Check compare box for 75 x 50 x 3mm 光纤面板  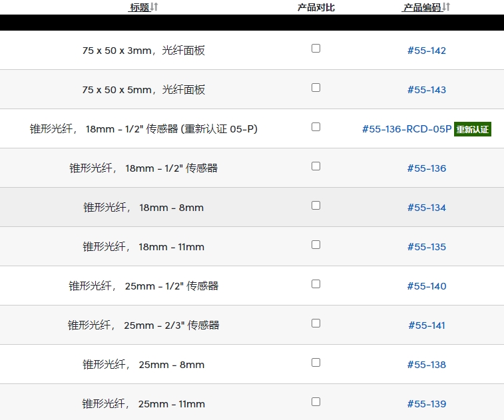(x=316, y=49)
